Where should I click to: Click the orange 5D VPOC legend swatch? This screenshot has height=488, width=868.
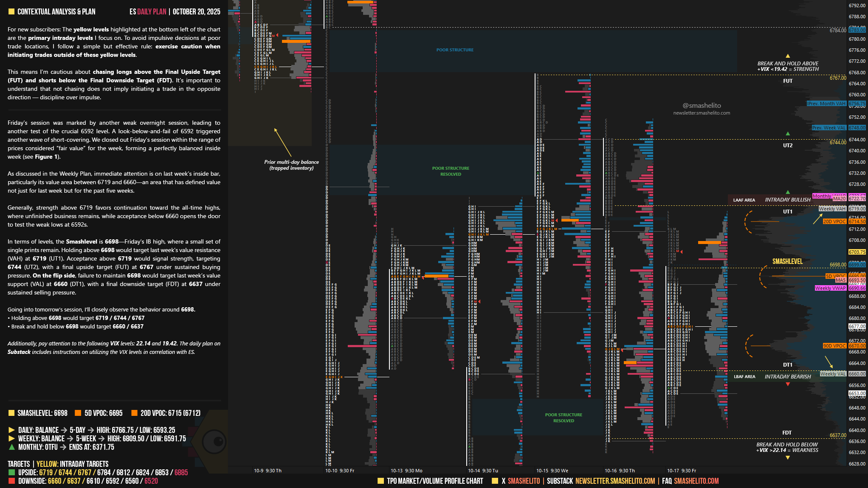(78, 413)
